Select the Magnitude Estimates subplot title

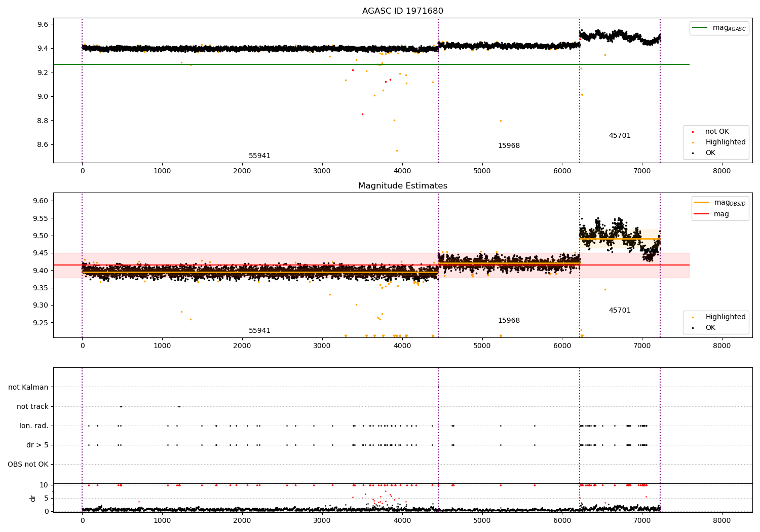click(402, 186)
